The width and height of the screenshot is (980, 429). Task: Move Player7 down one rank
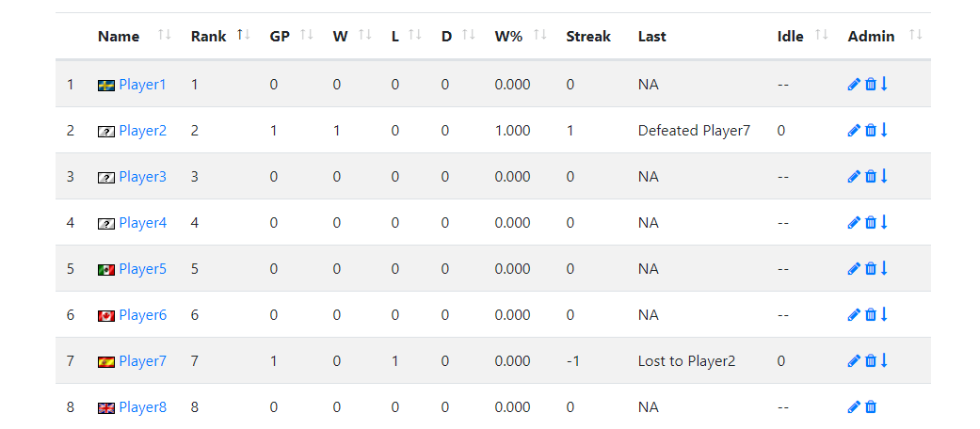pos(884,360)
